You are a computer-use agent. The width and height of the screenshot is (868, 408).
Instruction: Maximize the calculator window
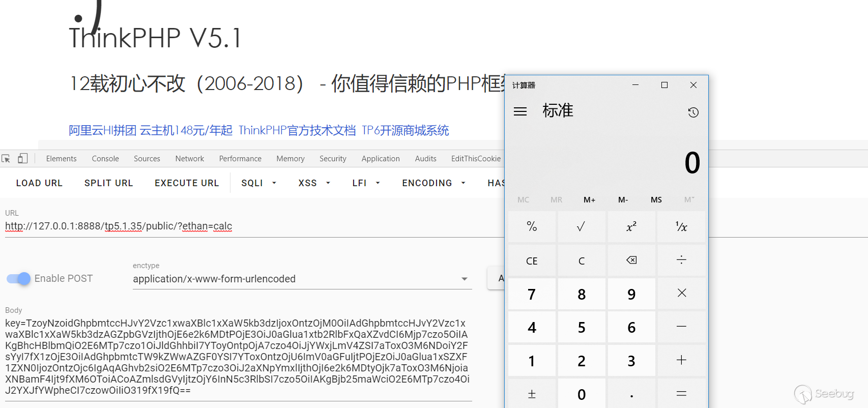point(664,85)
